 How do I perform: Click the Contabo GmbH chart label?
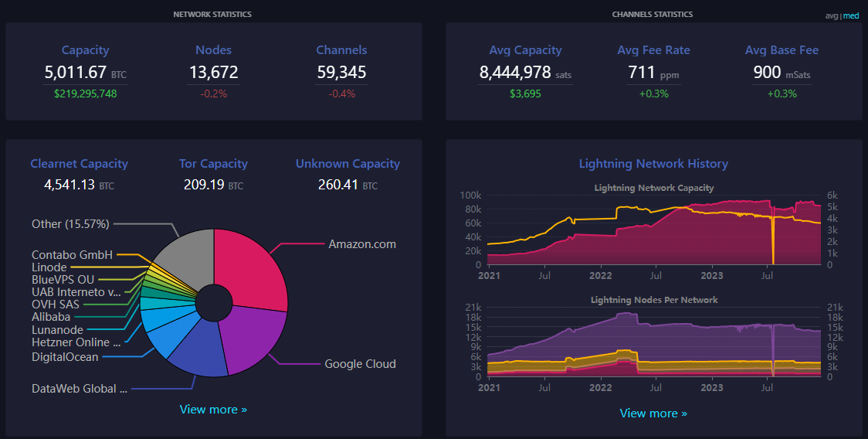point(72,254)
